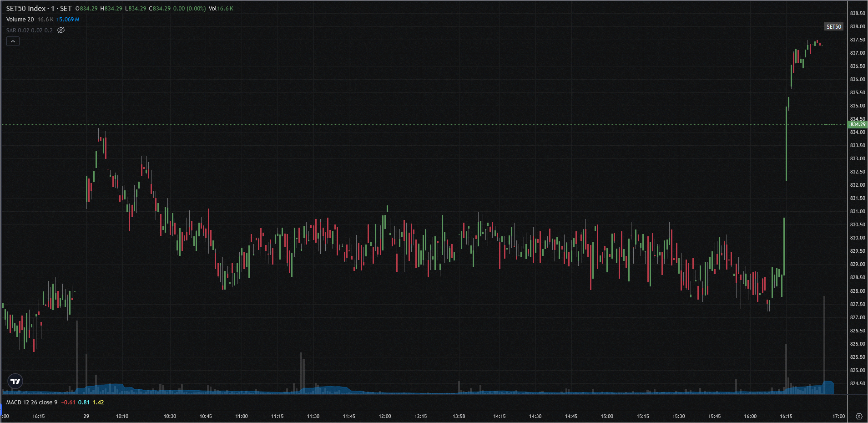Screen dimensions: 868x423
Task: Select the MACD 12 26 close 9 legend
Action: click(32, 403)
